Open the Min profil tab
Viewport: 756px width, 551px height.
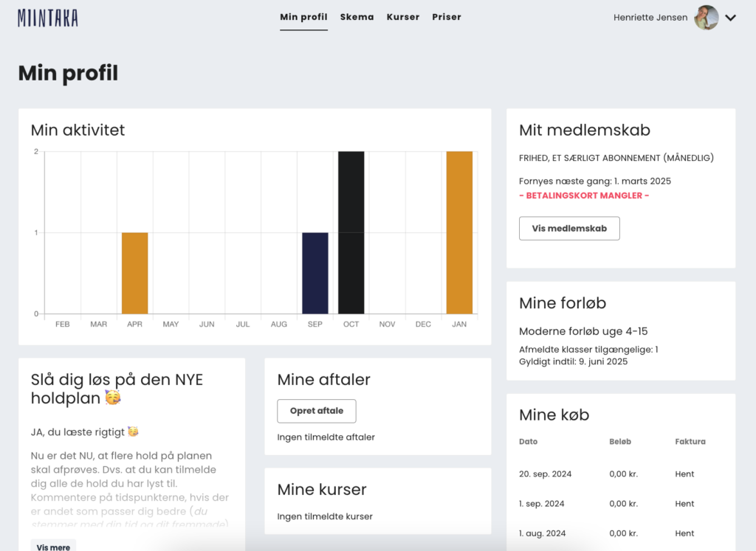[303, 17]
